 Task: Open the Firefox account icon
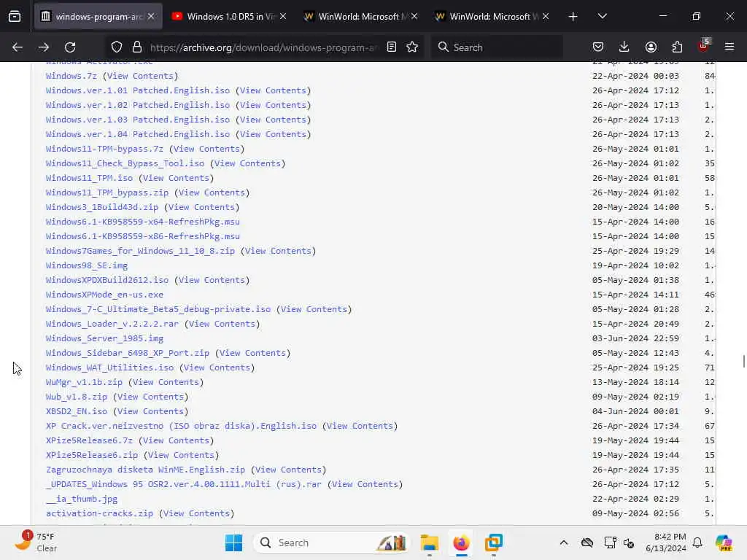[x=651, y=47]
